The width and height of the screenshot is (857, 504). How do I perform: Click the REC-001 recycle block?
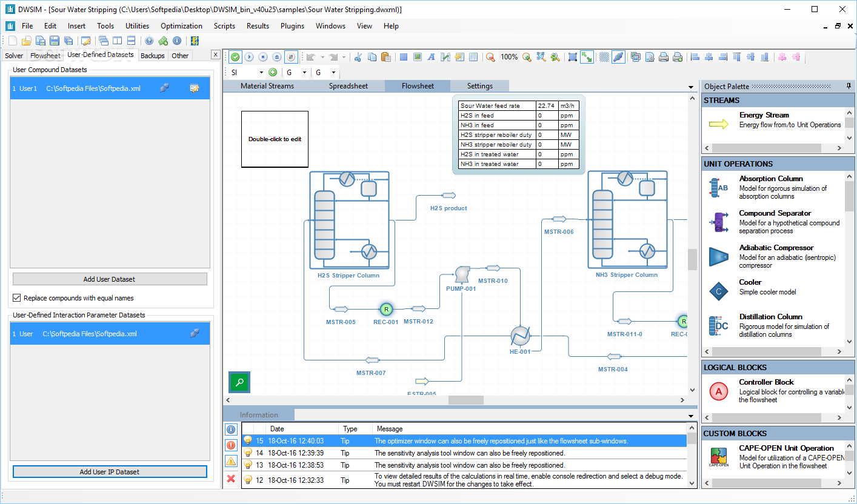(x=385, y=309)
